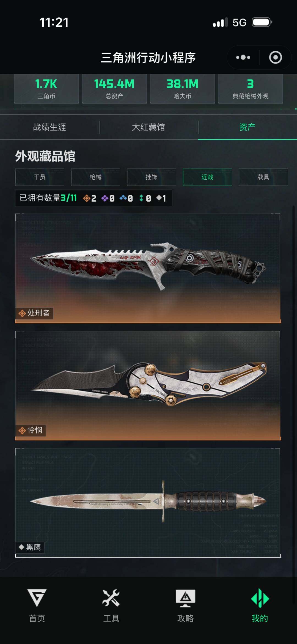This screenshot has height=644, width=297.
Task: Tap the purple rarity icon in owned count
Action: tap(105, 198)
